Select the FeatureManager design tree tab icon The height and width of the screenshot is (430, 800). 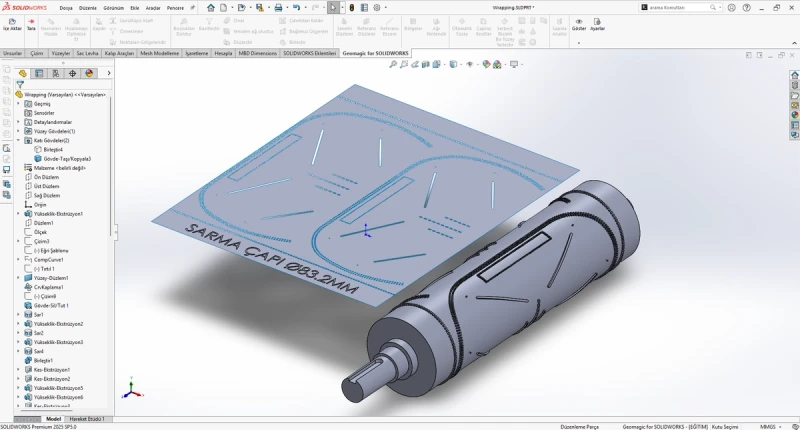click(22, 73)
